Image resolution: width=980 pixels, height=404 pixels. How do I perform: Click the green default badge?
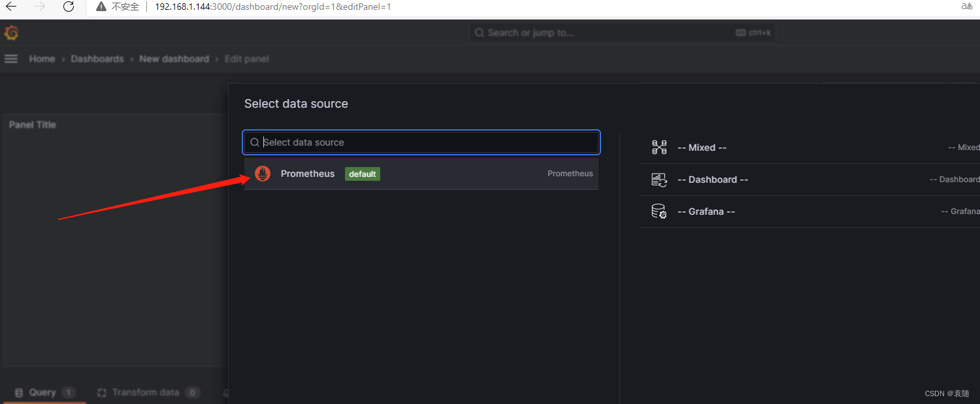[x=363, y=174]
